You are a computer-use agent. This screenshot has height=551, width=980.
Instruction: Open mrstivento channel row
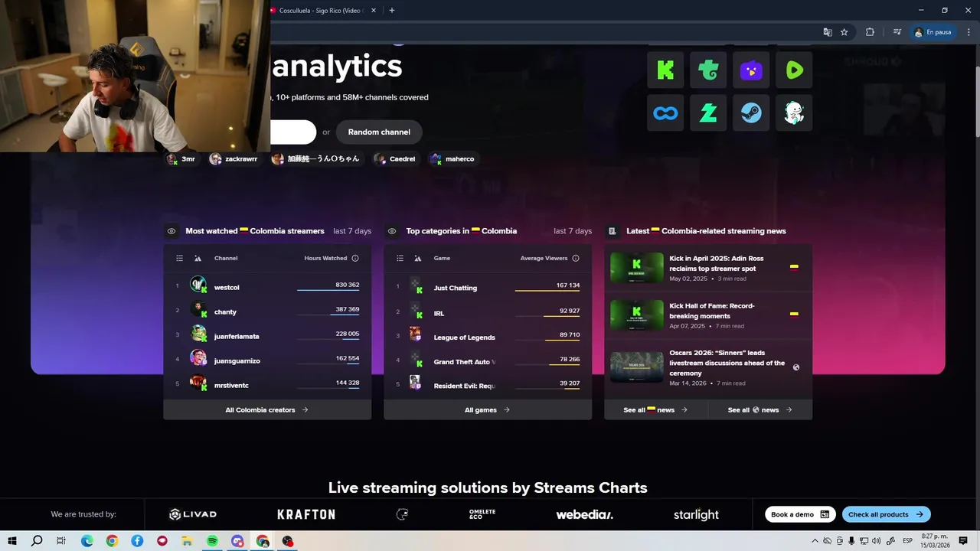[267, 385]
